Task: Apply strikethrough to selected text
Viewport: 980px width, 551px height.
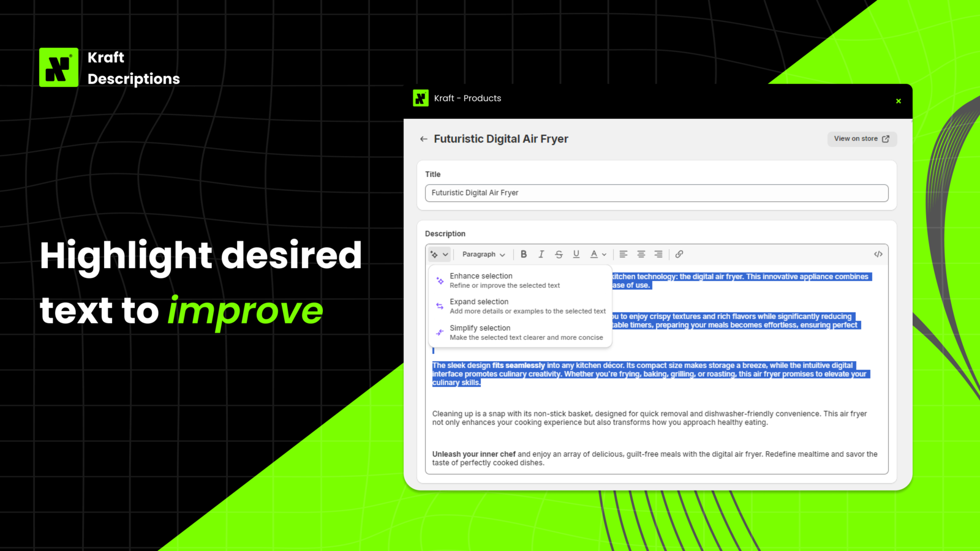Action: point(559,254)
